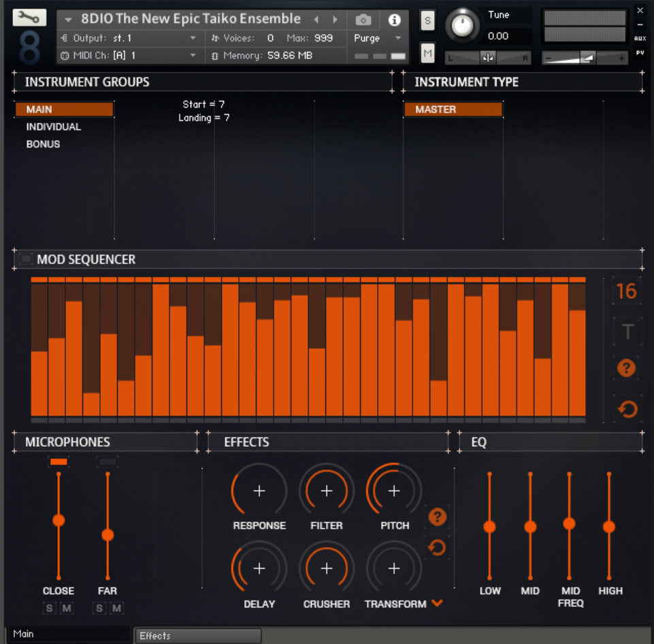Click the Max voices value 999
This screenshot has height=644, width=654.
click(x=324, y=38)
